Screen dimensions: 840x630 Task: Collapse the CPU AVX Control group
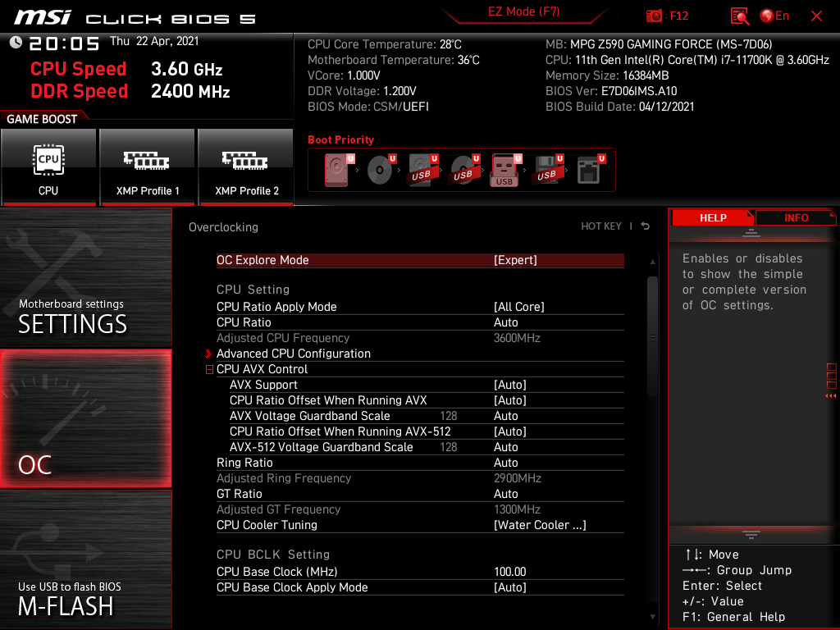pos(209,370)
